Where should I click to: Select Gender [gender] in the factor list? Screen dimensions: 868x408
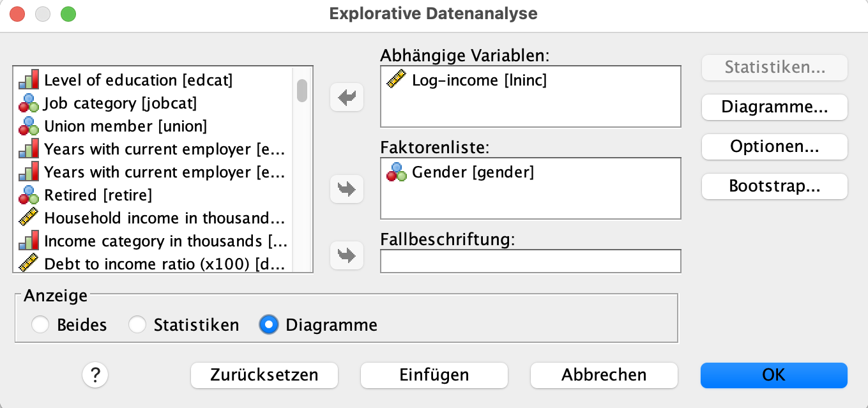tap(531, 172)
